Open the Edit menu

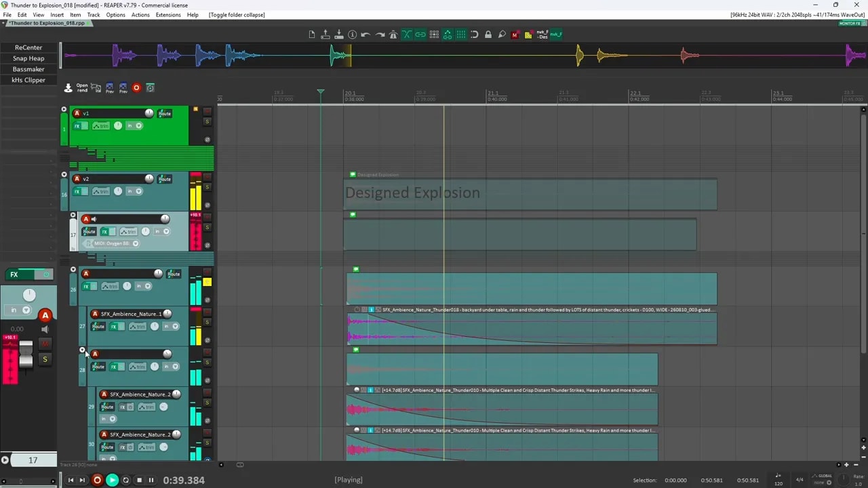pos(22,15)
